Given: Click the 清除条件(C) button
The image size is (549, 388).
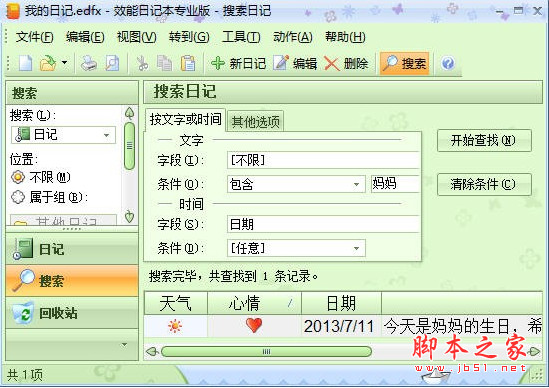Looking at the screenshot, I should [x=484, y=184].
